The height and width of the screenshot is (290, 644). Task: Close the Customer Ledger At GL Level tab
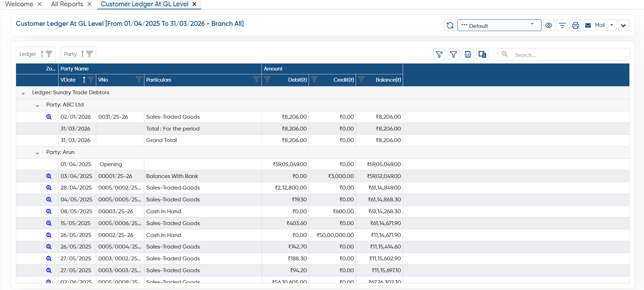(x=195, y=4)
